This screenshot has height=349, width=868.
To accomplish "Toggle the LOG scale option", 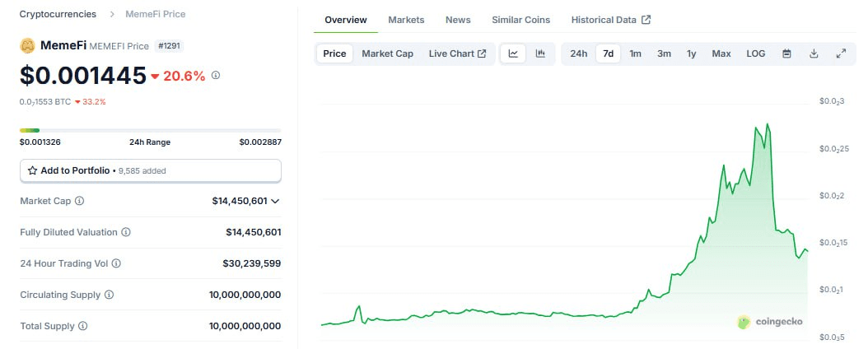I will tap(755, 54).
